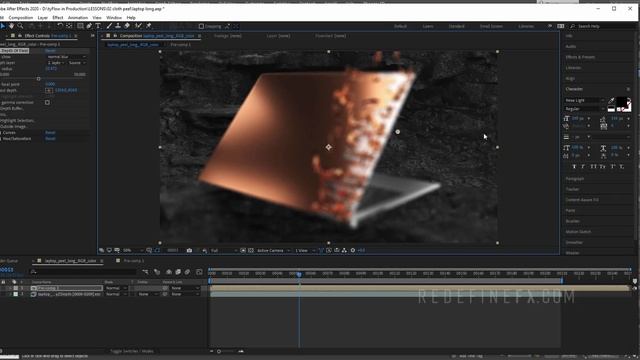The image size is (640, 360).
Task: Click Reset next to Depth Of Field
Action: 50,51
